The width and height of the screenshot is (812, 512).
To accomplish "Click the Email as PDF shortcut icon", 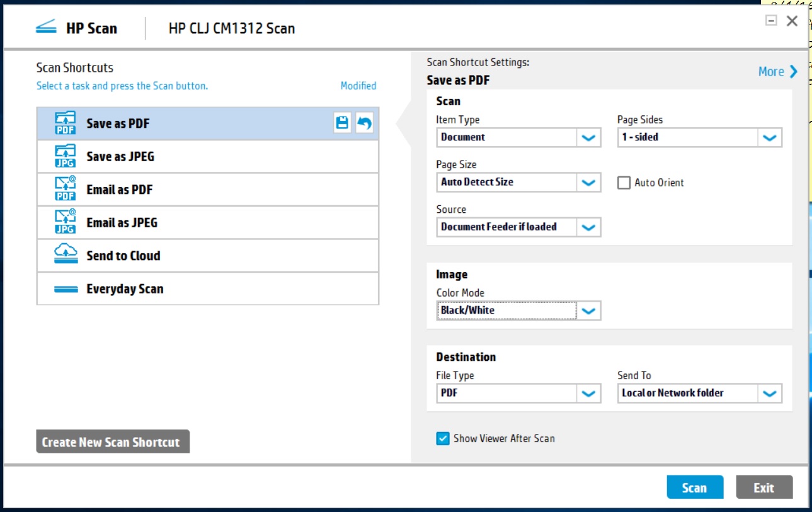I will coord(66,190).
